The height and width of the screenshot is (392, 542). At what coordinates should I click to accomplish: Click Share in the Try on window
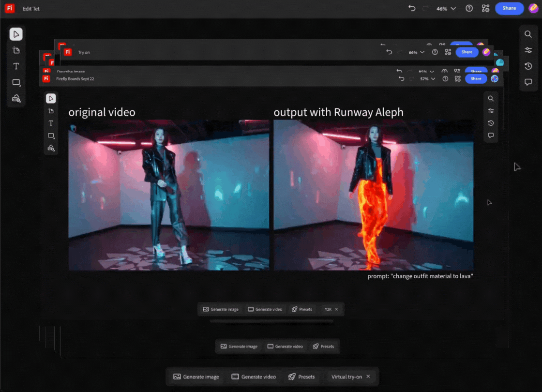tap(467, 52)
